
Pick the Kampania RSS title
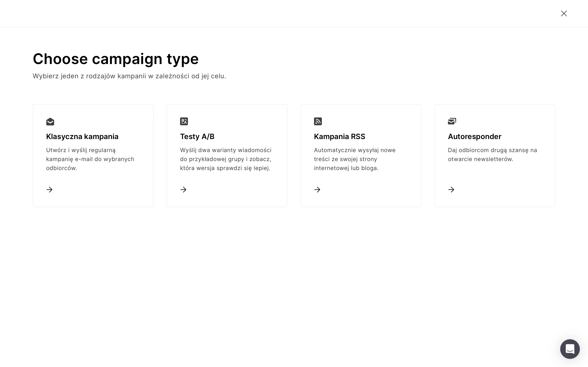[x=340, y=136]
